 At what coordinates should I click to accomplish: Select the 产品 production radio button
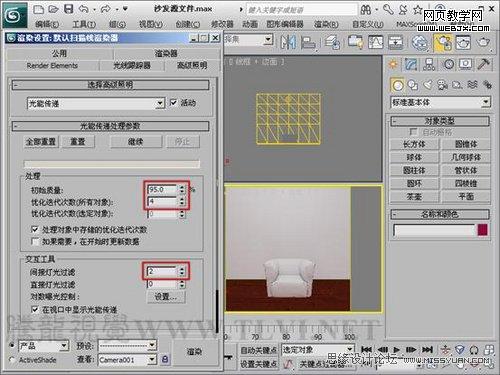click(x=13, y=345)
